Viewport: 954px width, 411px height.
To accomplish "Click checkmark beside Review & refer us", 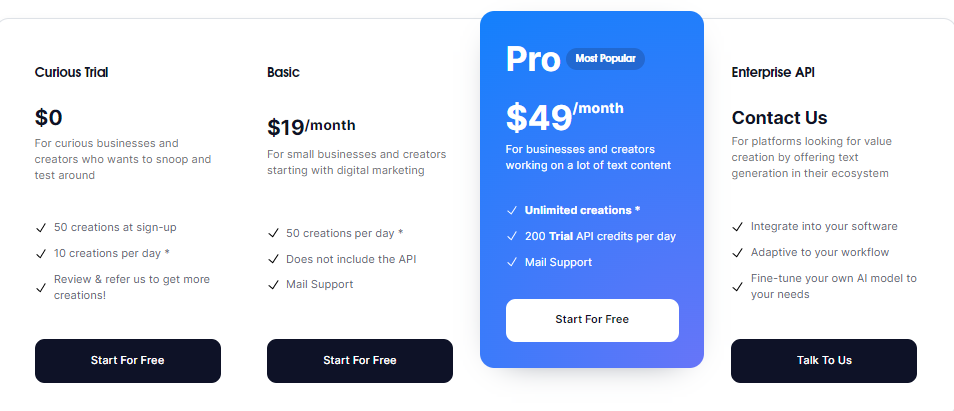I will [41, 287].
